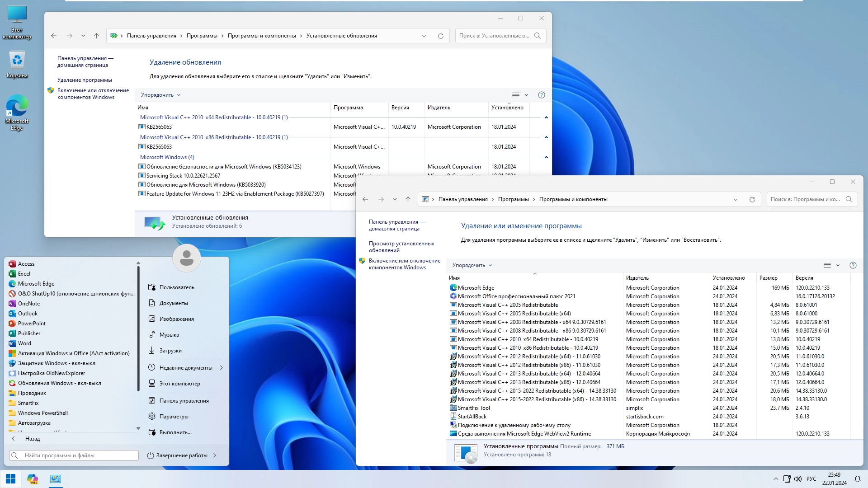Open Control Panel from Start menu
The width and height of the screenshot is (868, 488).
(184, 401)
